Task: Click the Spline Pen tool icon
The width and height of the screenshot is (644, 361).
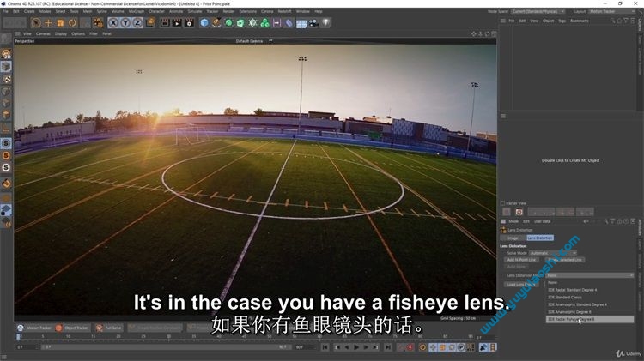Action: pos(216,23)
